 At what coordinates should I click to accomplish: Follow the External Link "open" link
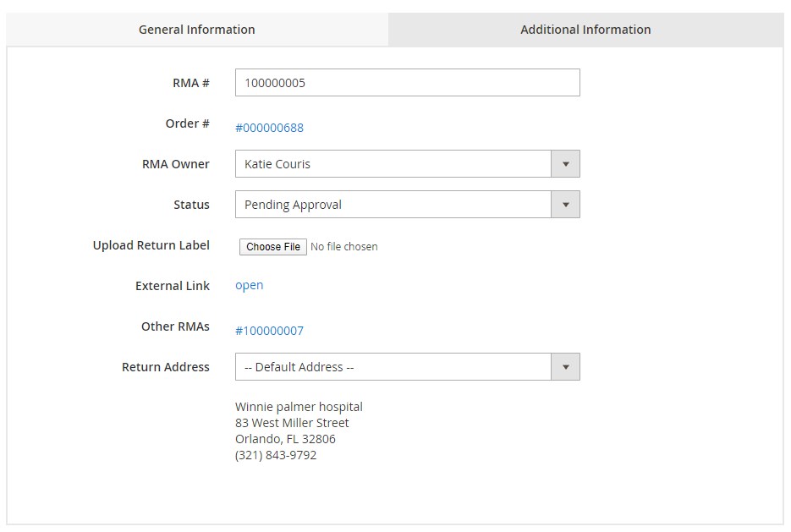[x=249, y=285]
